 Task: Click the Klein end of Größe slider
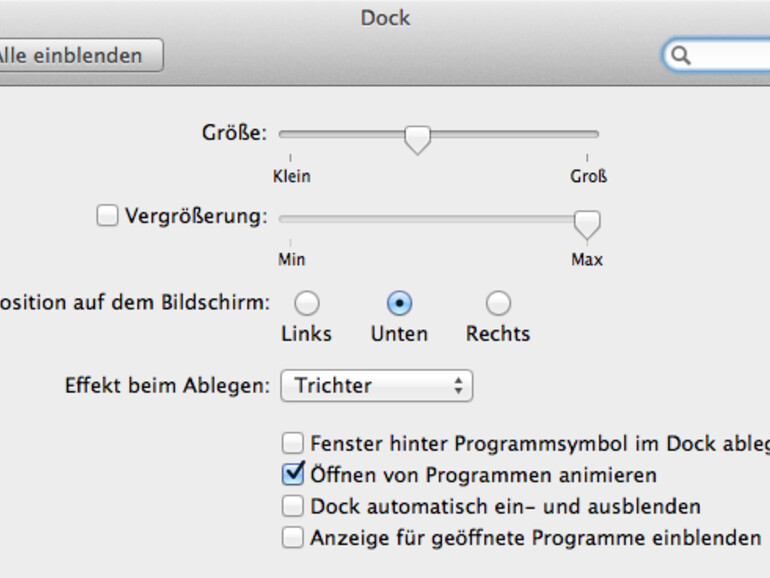pyautogui.click(x=291, y=134)
